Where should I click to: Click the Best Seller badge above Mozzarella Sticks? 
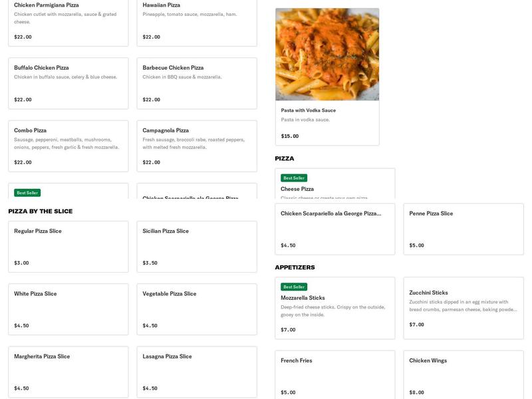click(294, 287)
